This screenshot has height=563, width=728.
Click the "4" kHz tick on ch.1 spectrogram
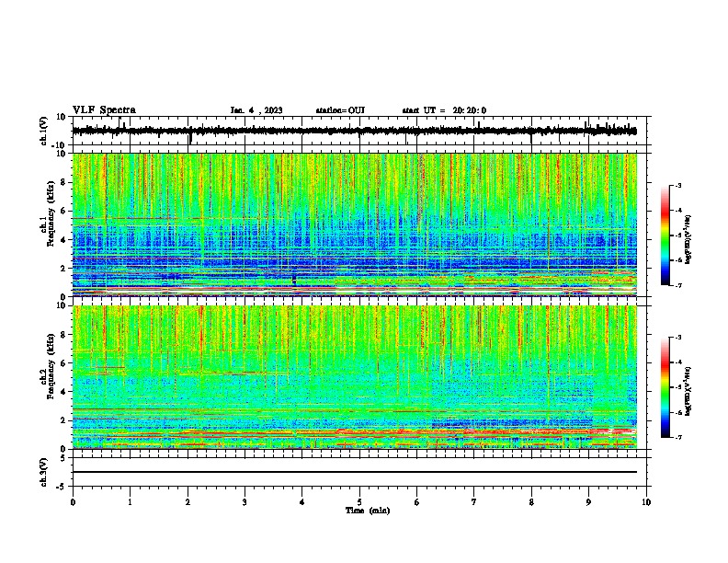64,240
